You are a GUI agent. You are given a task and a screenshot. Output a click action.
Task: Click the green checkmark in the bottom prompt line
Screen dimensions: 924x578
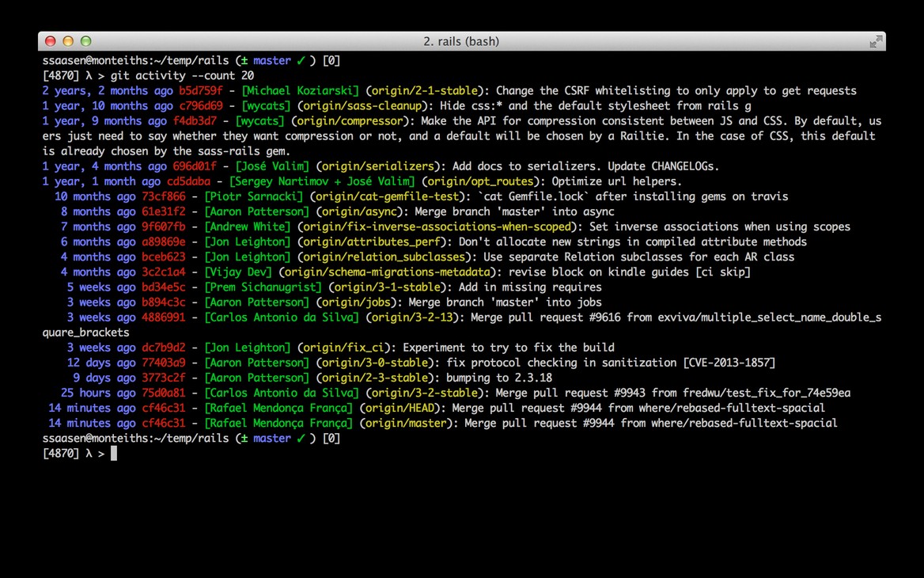(x=301, y=439)
